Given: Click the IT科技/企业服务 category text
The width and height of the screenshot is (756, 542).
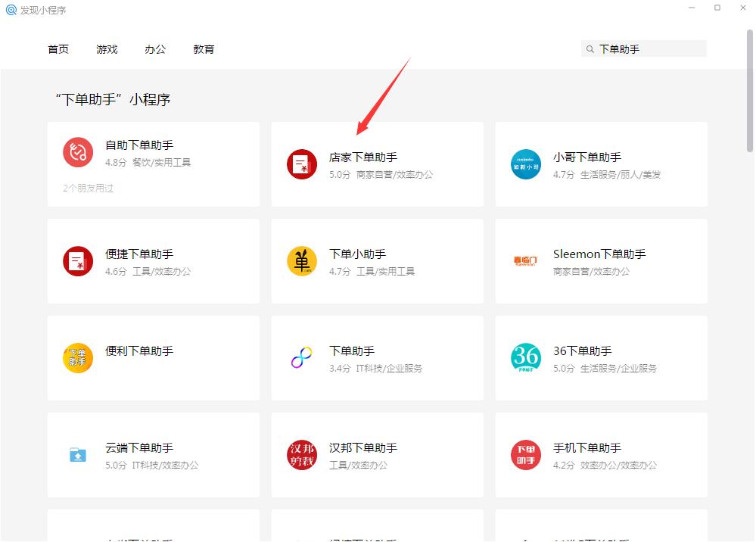Looking at the screenshot, I should [x=389, y=369].
